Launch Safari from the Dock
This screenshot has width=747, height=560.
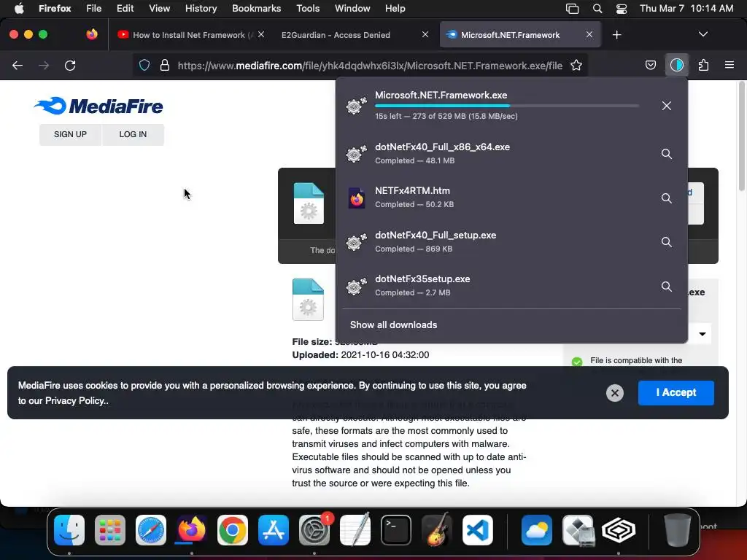[151, 529]
